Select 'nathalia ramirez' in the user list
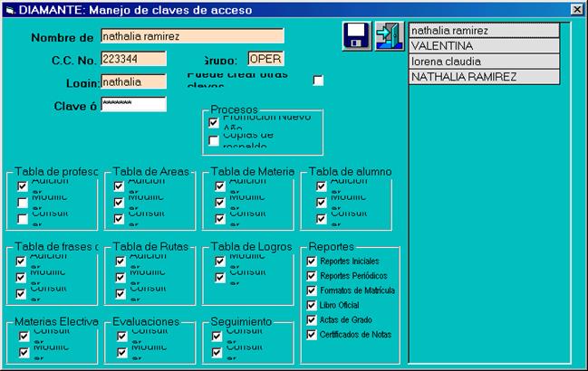Image resolution: width=588 pixels, height=371 pixels. tap(484, 30)
